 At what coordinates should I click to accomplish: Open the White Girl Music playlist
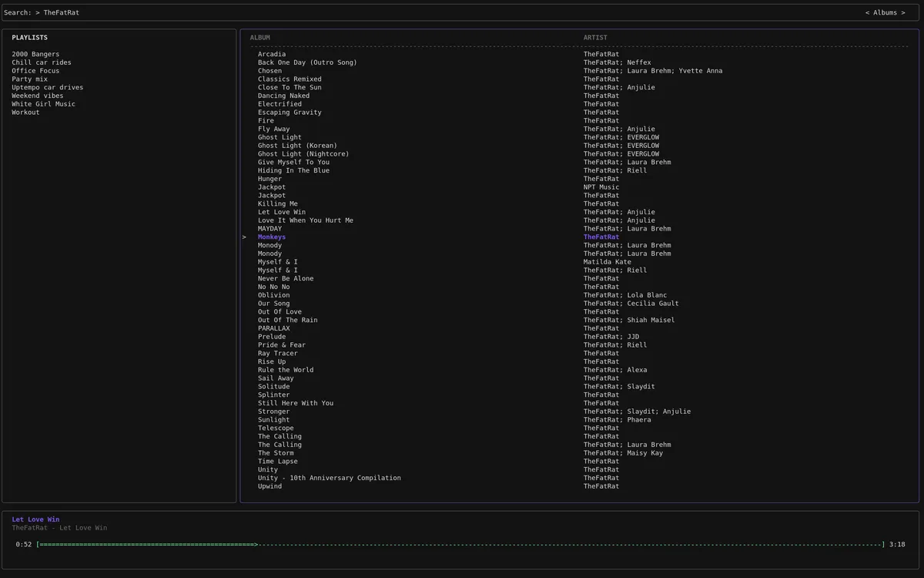(x=43, y=104)
